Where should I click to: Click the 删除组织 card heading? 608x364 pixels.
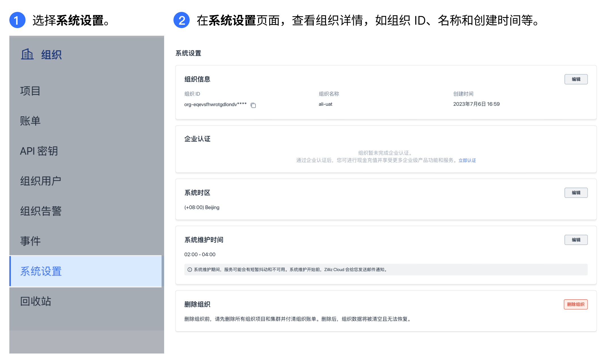point(197,304)
